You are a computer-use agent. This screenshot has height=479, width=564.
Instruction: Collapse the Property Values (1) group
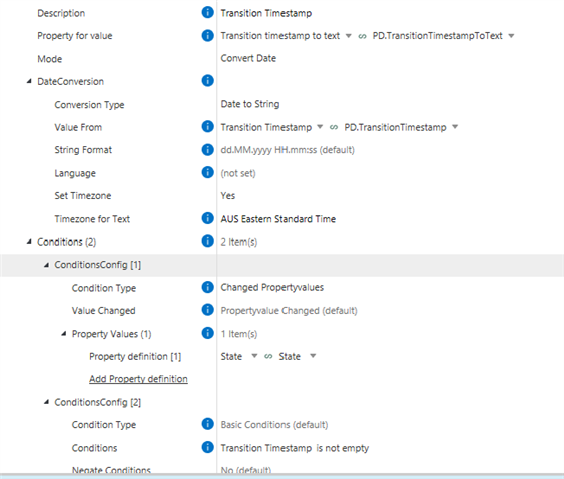(x=64, y=334)
